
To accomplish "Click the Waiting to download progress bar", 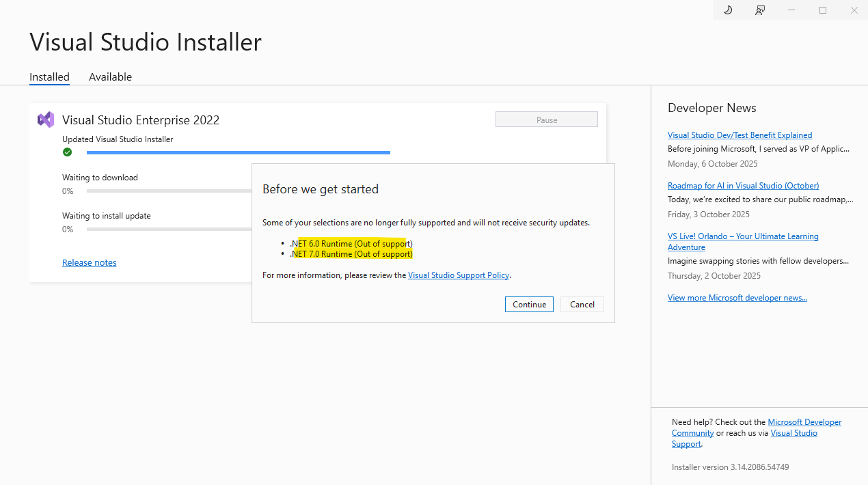I will (x=169, y=191).
